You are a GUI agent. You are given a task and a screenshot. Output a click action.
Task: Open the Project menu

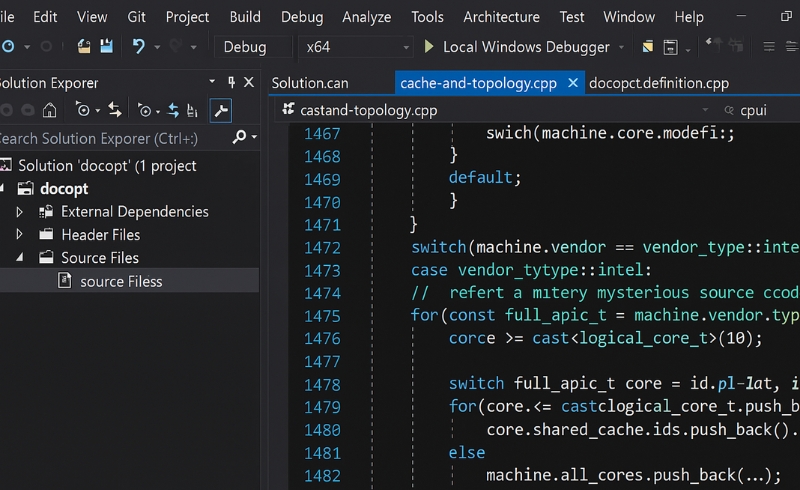click(x=187, y=17)
